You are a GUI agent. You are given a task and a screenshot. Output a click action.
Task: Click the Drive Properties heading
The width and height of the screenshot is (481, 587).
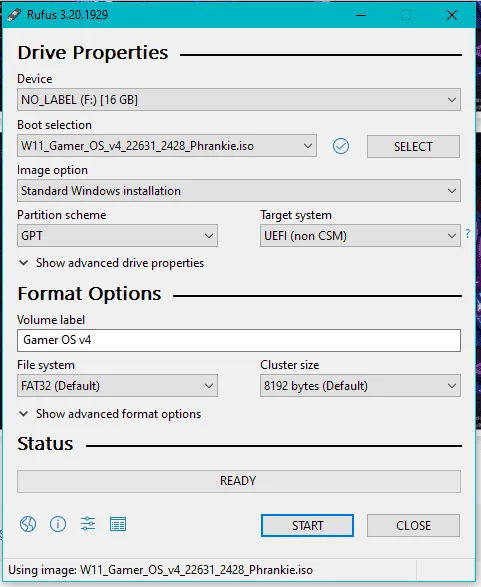coord(93,52)
